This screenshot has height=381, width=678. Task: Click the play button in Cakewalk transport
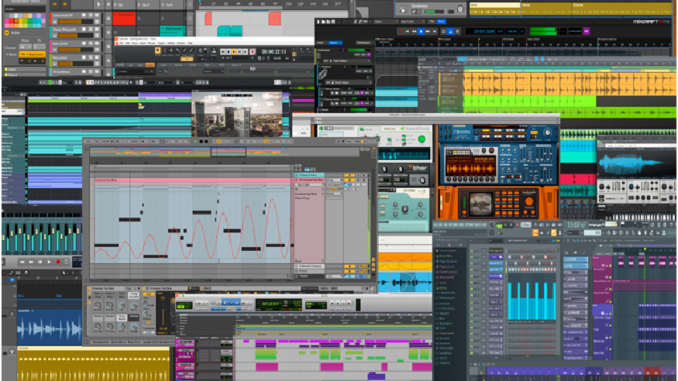(x=234, y=52)
